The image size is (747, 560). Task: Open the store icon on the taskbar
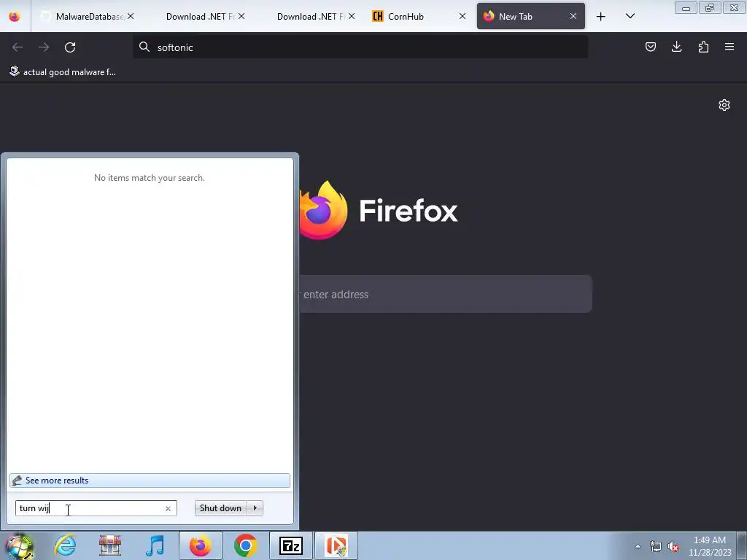[x=110, y=545]
